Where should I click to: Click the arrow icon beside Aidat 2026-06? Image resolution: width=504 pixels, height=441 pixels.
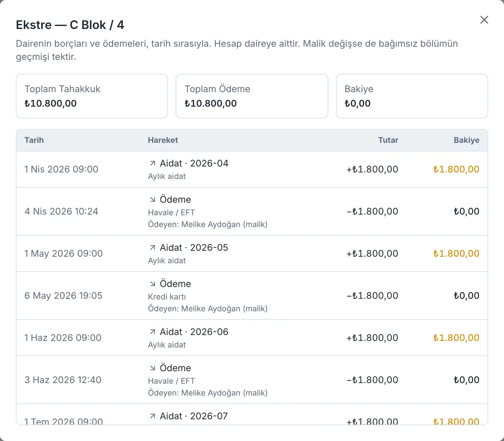tap(153, 332)
